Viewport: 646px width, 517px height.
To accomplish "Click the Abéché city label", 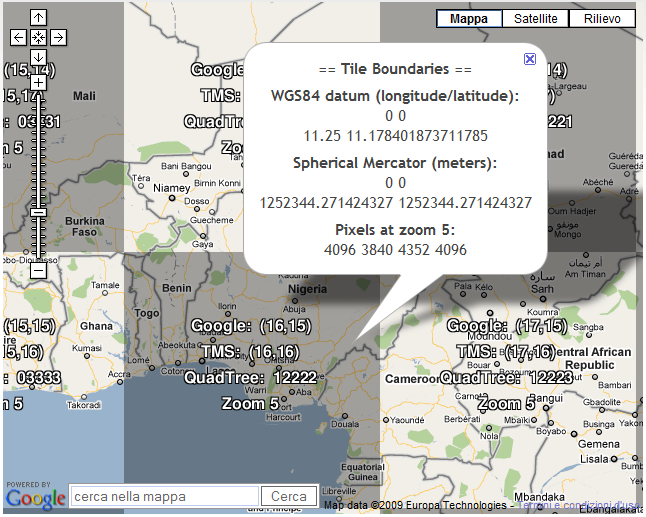I will (x=598, y=182).
